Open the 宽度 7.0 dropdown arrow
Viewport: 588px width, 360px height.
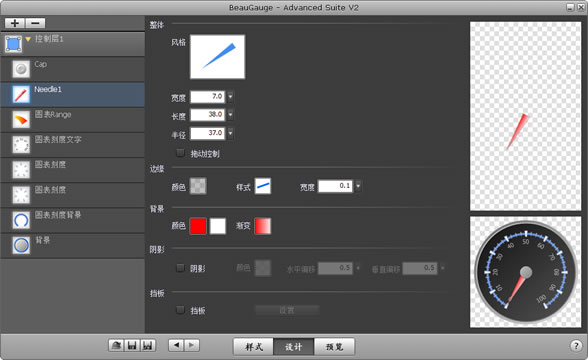(x=230, y=97)
